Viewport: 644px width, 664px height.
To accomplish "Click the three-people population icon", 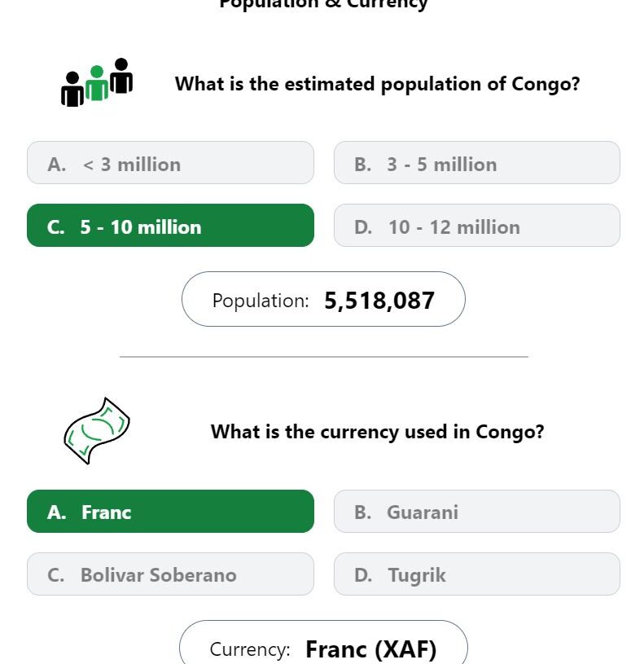I will coord(97,82).
